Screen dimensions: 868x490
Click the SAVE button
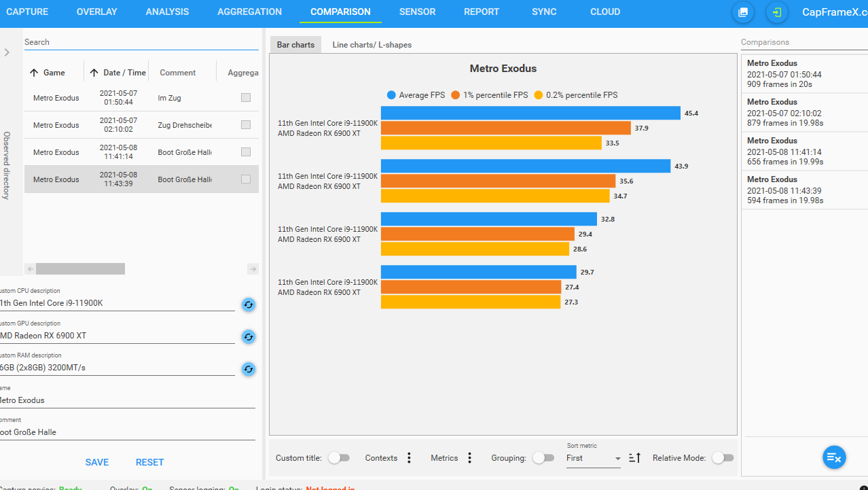(97, 462)
